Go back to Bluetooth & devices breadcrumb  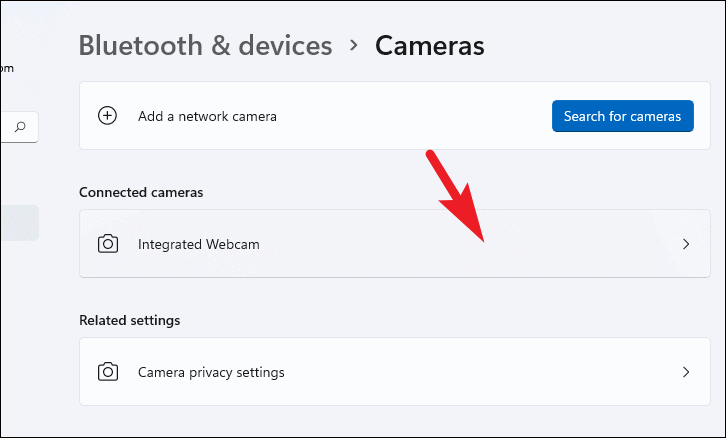coord(205,46)
